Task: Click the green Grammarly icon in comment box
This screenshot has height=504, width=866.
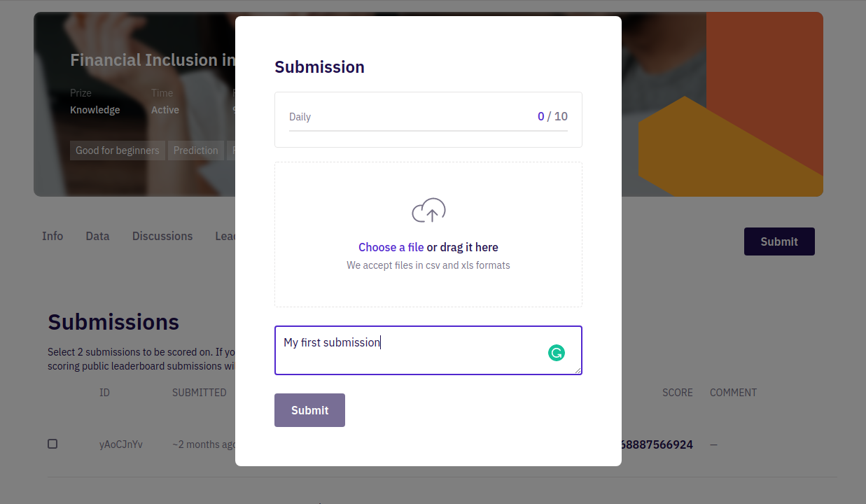Action: (x=556, y=353)
